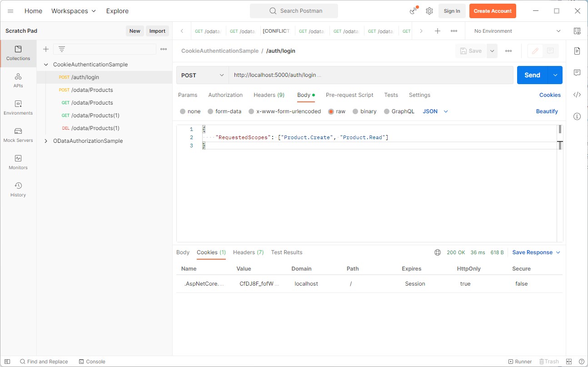588x367 pixels.
Task: Open the POST method dropdown
Action: click(x=203, y=75)
